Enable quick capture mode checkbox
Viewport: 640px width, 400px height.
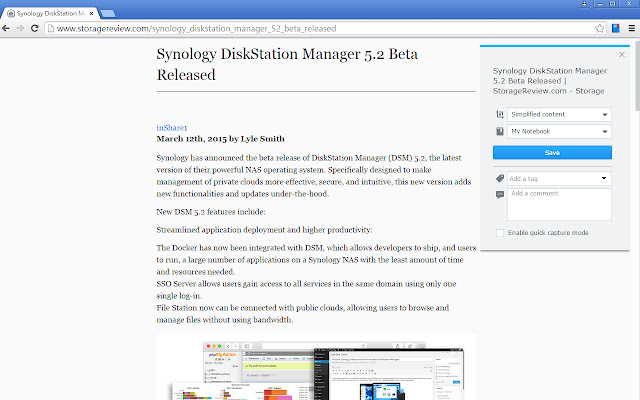(x=500, y=233)
